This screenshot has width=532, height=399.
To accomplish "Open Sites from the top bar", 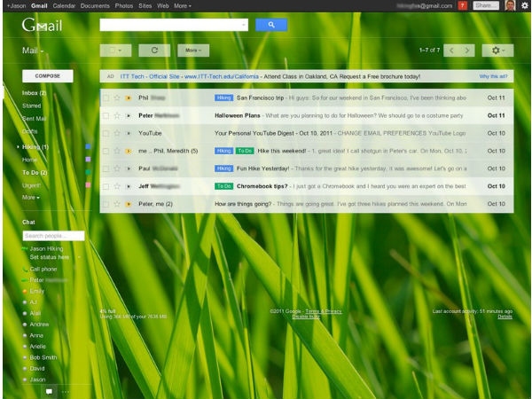I will (145, 6).
